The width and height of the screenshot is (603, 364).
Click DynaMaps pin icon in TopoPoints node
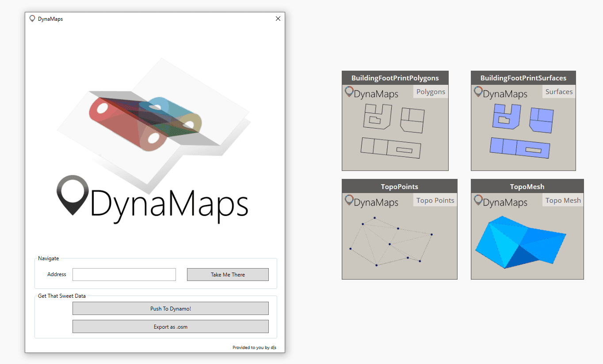tap(349, 201)
